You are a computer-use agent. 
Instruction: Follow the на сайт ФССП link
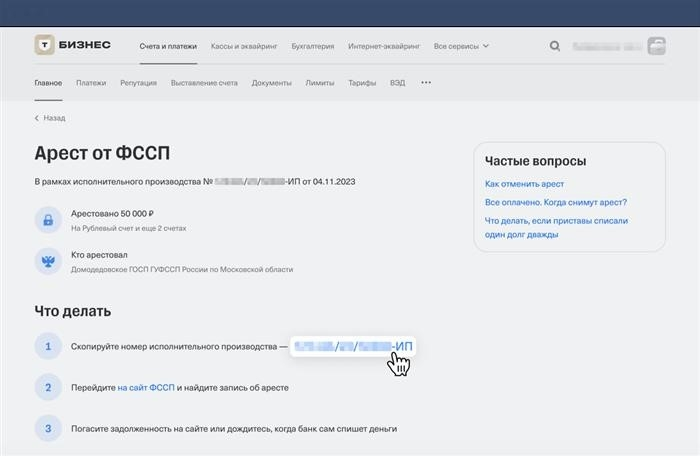[x=146, y=387]
